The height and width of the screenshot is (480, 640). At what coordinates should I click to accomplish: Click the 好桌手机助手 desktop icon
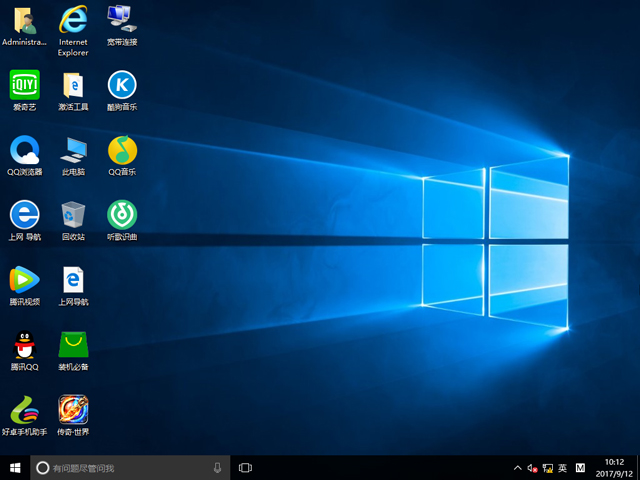coord(24,410)
